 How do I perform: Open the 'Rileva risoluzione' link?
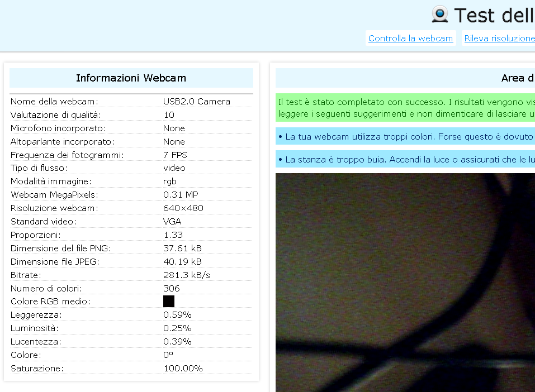(x=500, y=38)
